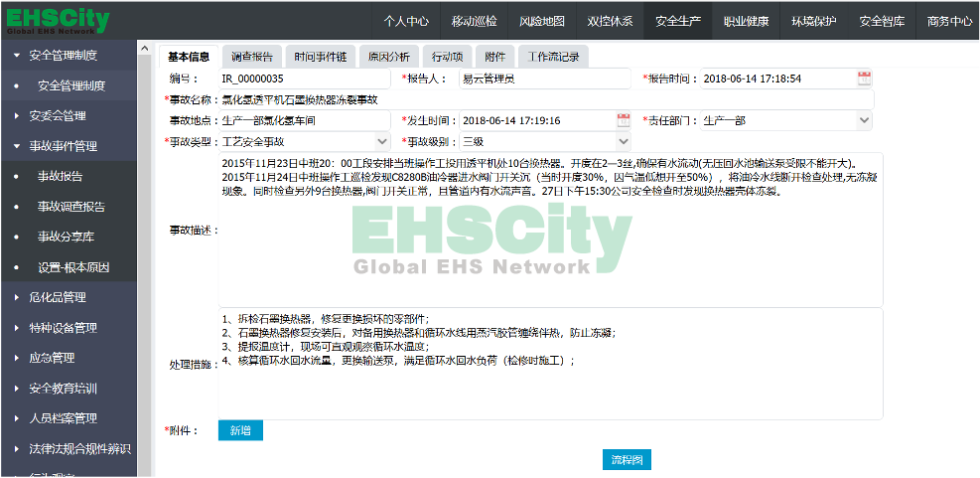Switch to the 原因分析 tab
The width and height of the screenshot is (980, 478).
click(389, 57)
